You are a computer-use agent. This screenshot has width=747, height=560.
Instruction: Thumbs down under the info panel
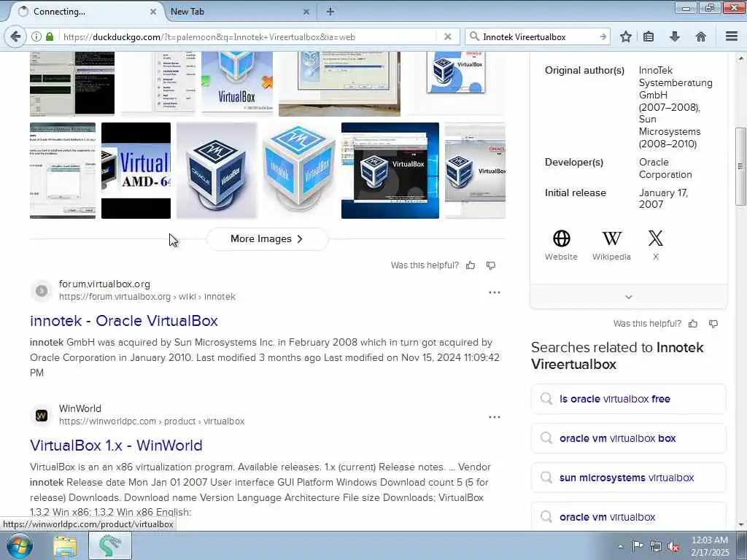pyautogui.click(x=713, y=324)
